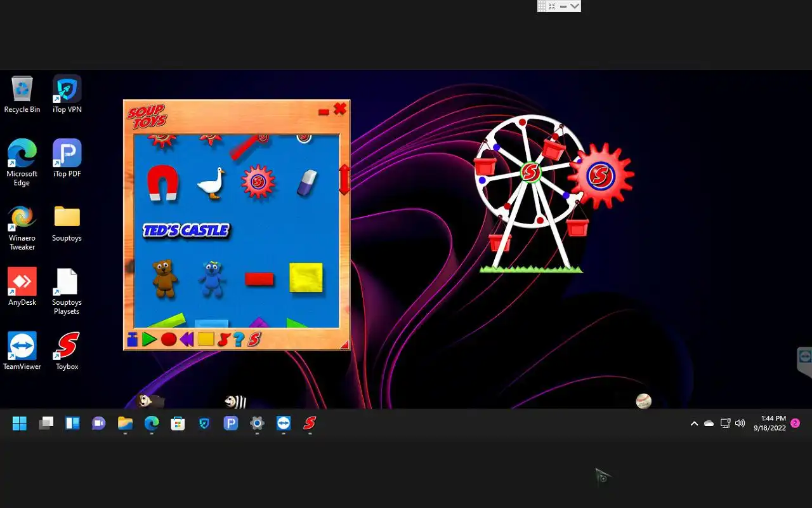Open TeamViewer side panel tab at right edge

tap(804, 362)
